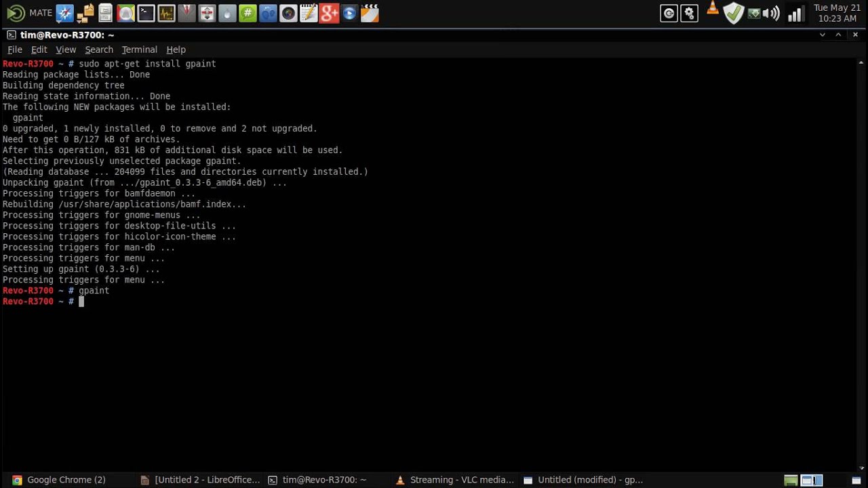Click the red arrows resize launcher icon
The height and width of the screenshot is (488, 868).
point(207,13)
